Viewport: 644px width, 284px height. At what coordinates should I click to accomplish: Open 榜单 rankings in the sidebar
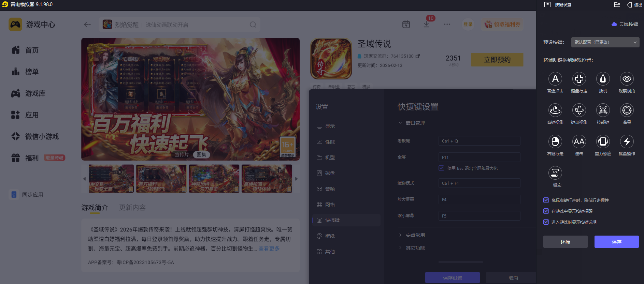25,72
